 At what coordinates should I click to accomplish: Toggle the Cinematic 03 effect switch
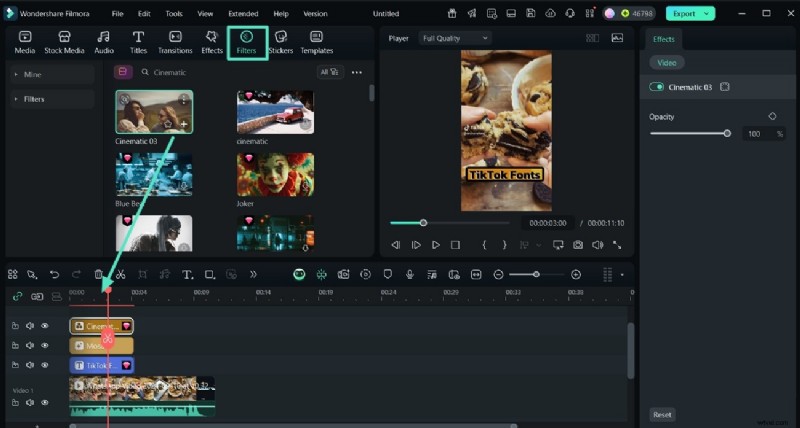click(x=657, y=87)
